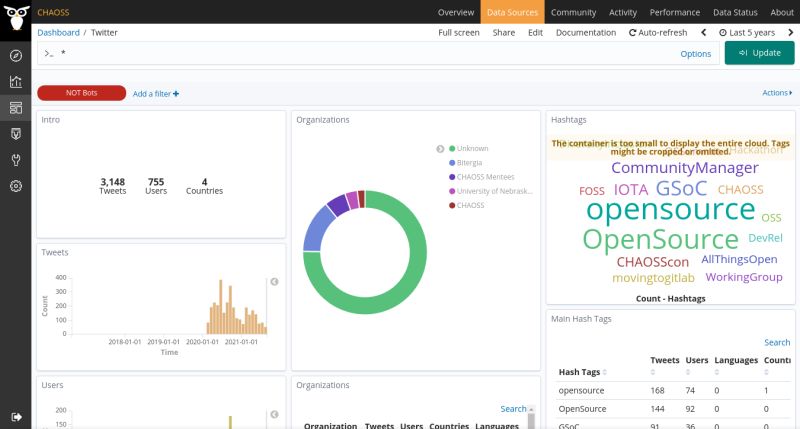Open the Dashboard icon in sidebar
Image resolution: width=800 pixels, height=429 pixels.
coord(16,108)
